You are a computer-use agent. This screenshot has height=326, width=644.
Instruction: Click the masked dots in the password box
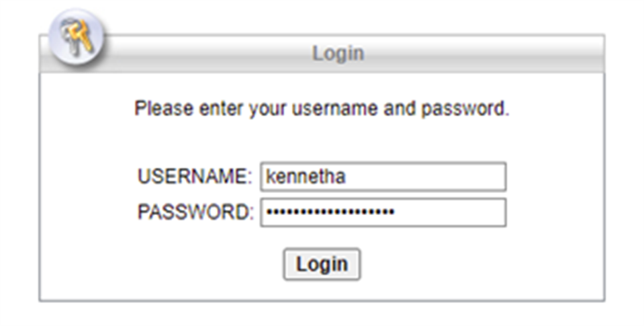[330, 212]
